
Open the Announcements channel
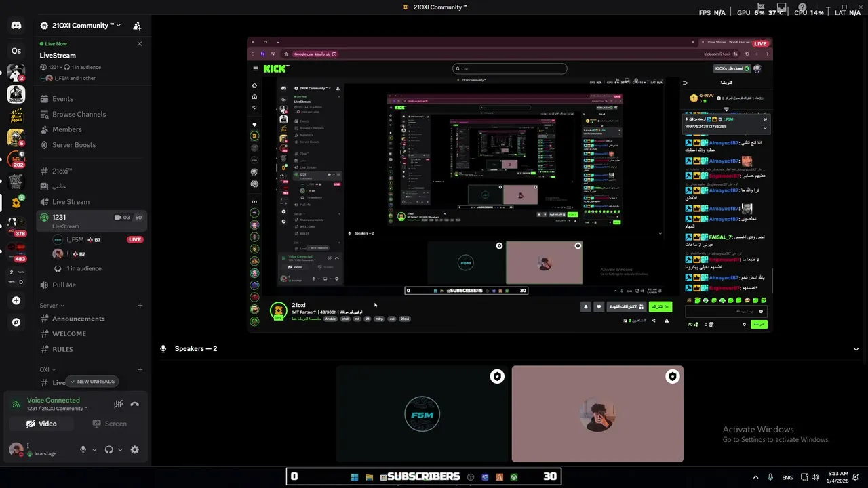click(92, 319)
